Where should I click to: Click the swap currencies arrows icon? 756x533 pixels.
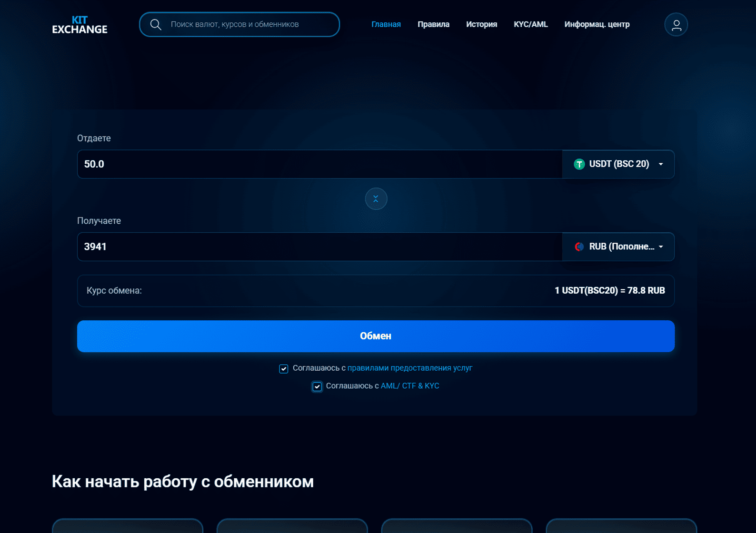376,199
